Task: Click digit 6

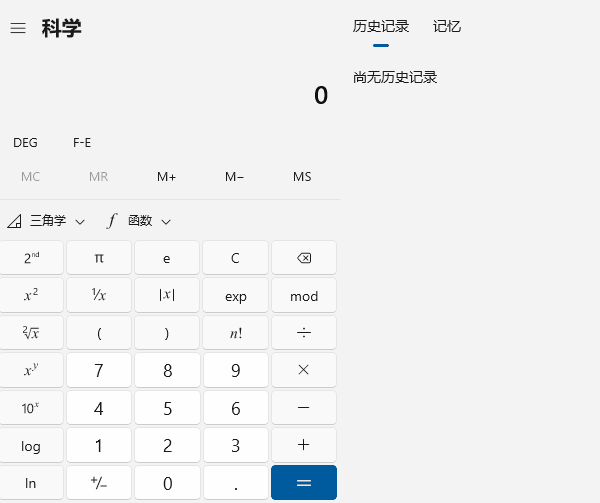Action: [x=235, y=408]
